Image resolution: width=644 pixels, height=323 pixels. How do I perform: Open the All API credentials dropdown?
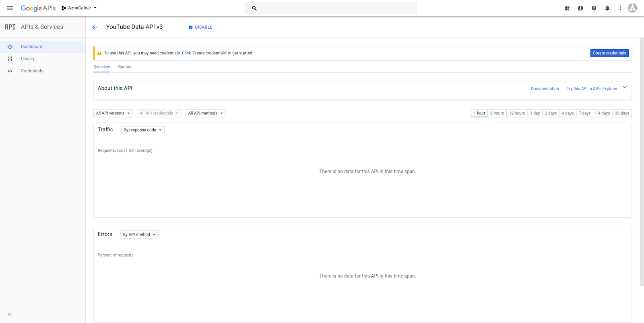[x=159, y=113]
